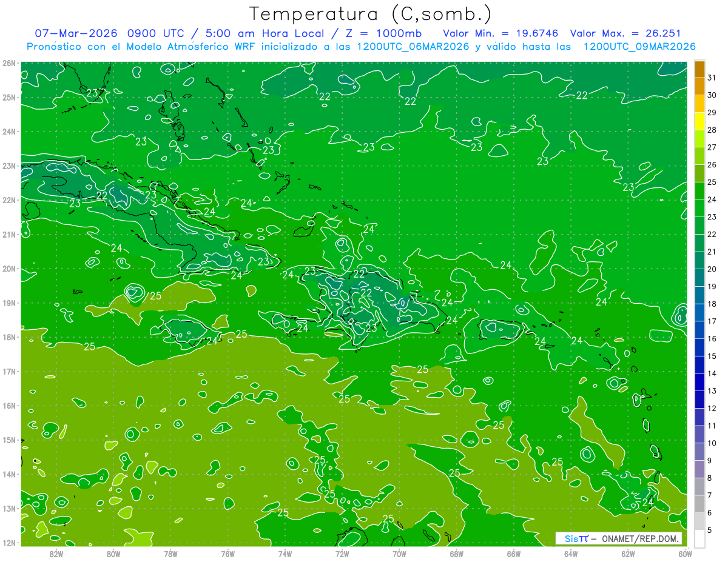Click legend scale label '5'
Screen dimensions: 728x562
point(710,530)
